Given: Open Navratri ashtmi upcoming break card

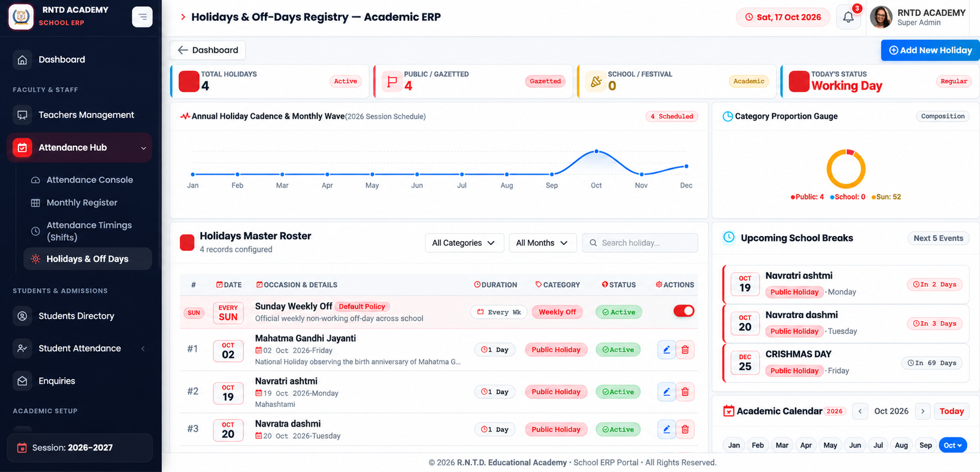Looking at the screenshot, I should [x=846, y=284].
